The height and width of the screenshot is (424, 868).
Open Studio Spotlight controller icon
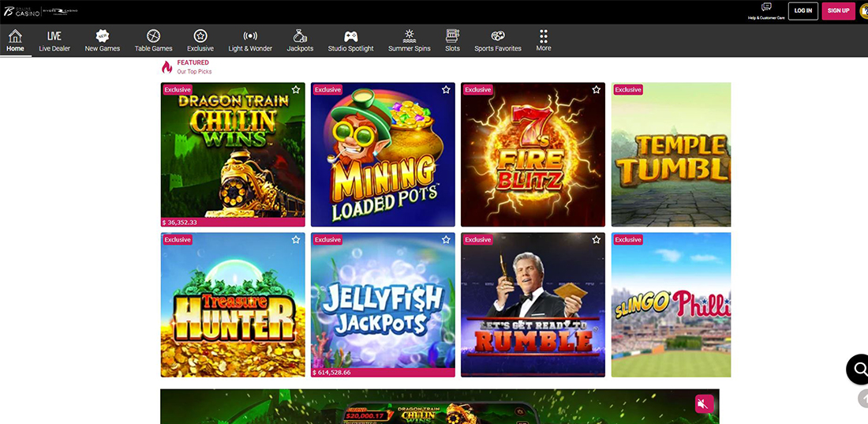[350, 36]
